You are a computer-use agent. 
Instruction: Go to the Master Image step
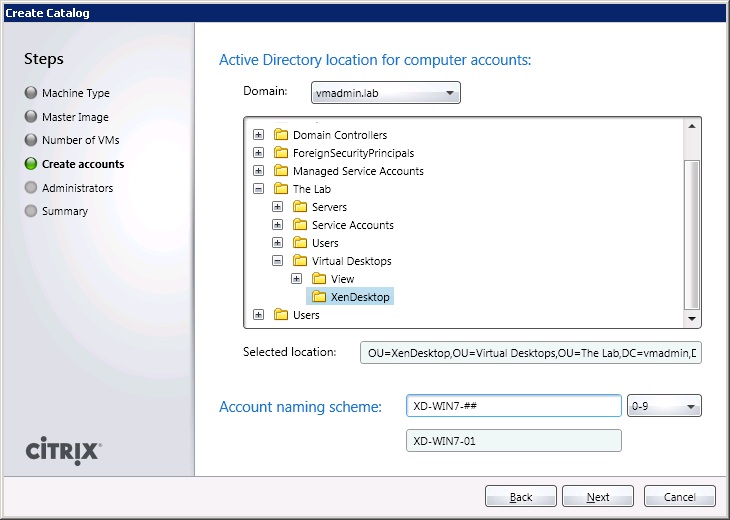(x=75, y=117)
